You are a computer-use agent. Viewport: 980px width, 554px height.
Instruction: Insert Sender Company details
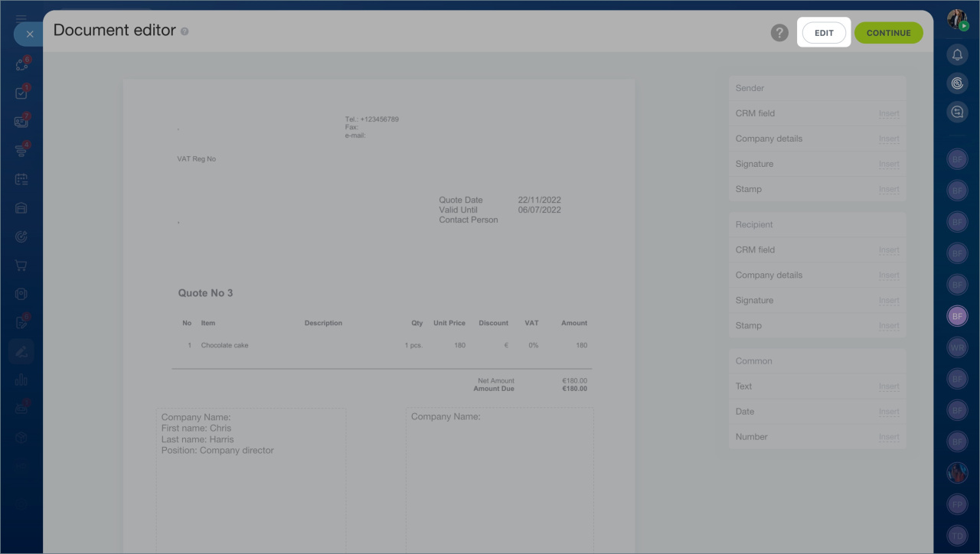pos(889,139)
